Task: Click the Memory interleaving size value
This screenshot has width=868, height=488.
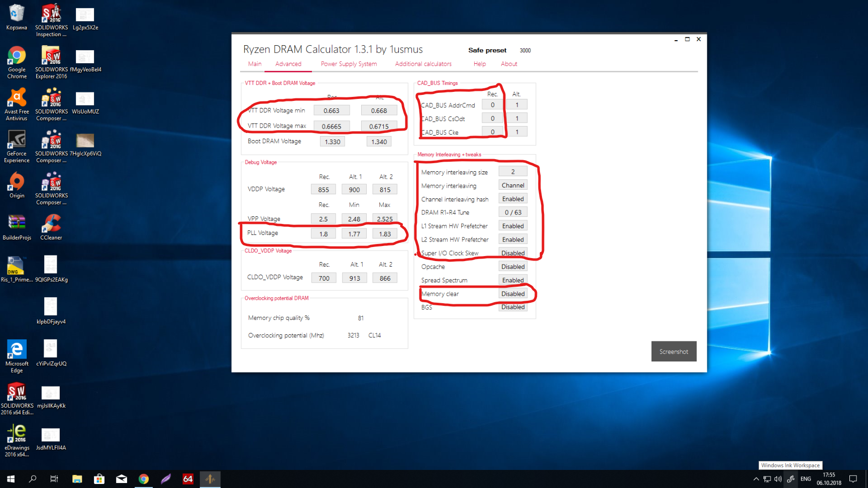Action: (513, 172)
